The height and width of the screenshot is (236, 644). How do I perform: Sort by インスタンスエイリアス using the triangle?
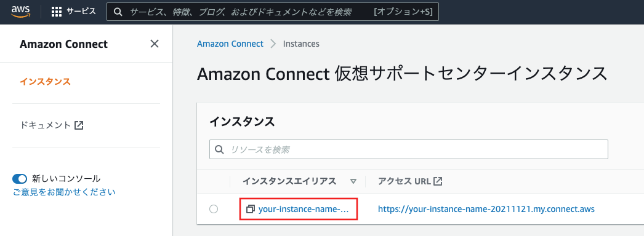(353, 181)
